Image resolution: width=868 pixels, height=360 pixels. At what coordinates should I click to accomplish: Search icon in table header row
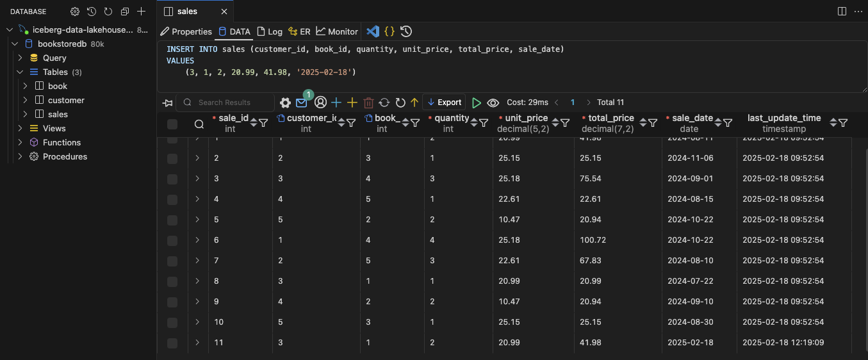pos(199,124)
